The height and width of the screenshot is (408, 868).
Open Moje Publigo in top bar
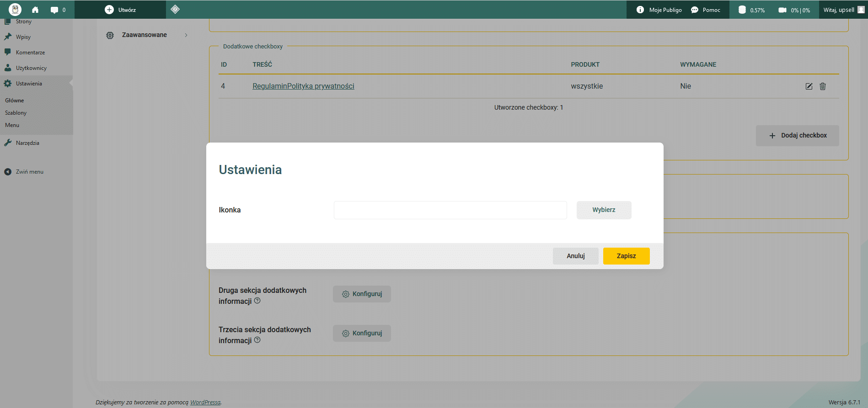pos(659,10)
